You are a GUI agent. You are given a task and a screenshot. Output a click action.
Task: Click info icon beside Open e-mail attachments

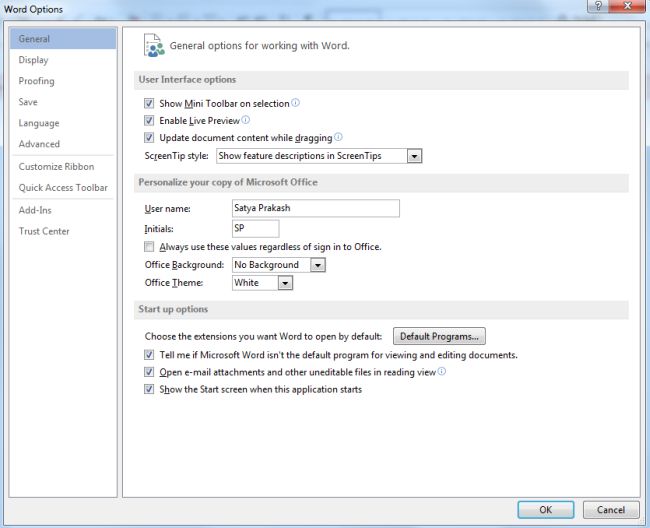click(x=441, y=371)
